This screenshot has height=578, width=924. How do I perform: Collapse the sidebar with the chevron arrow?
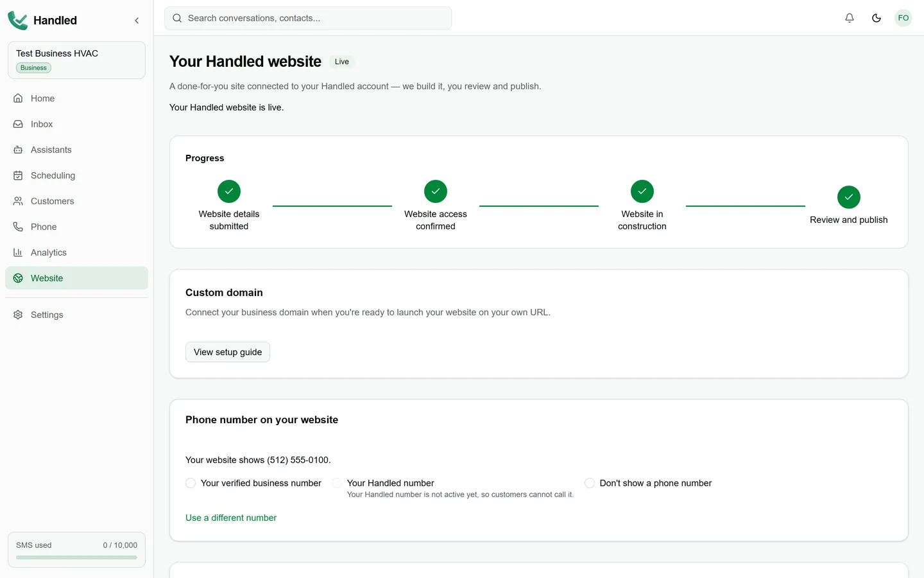click(137, 21)
